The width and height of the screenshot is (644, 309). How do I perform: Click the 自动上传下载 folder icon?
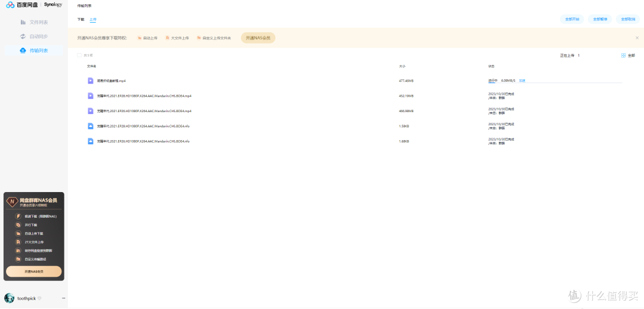point(18,233)
